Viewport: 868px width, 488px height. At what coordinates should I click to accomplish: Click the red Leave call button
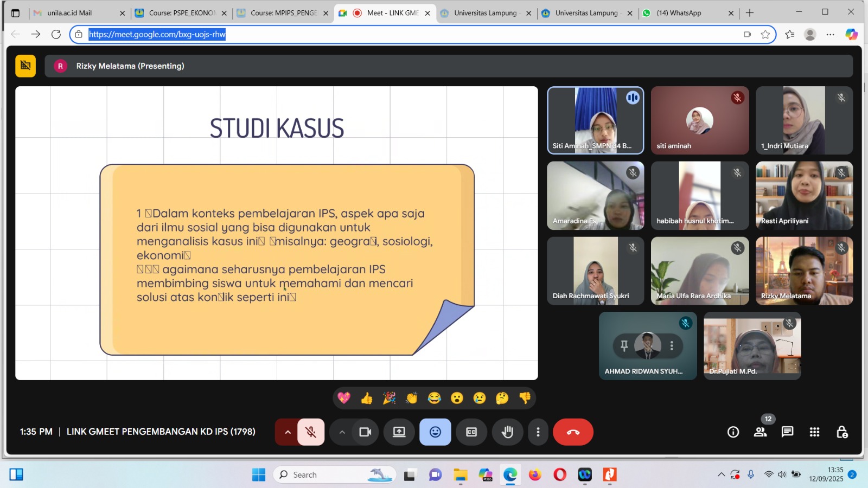pos(573,432)
